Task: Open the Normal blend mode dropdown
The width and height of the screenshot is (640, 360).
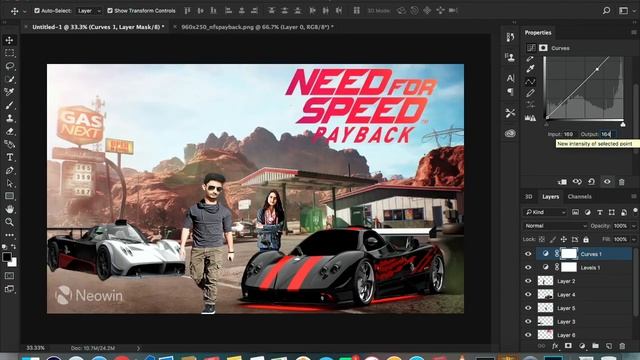Action: coord(555,226)
